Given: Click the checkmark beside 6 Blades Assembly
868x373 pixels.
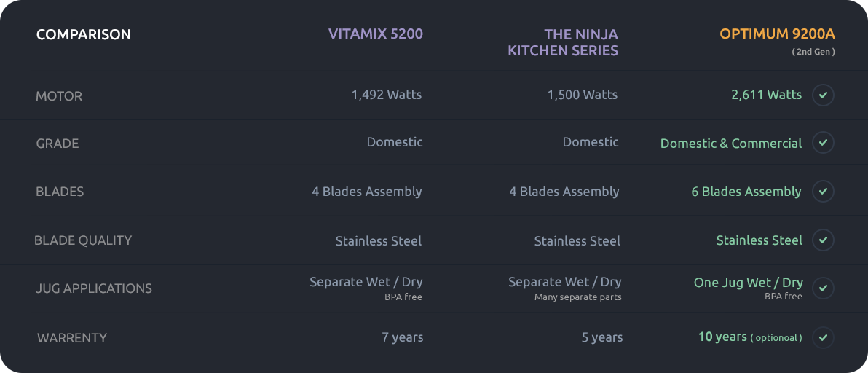Looking at the screenshot, I should click(x=823, y=192).
